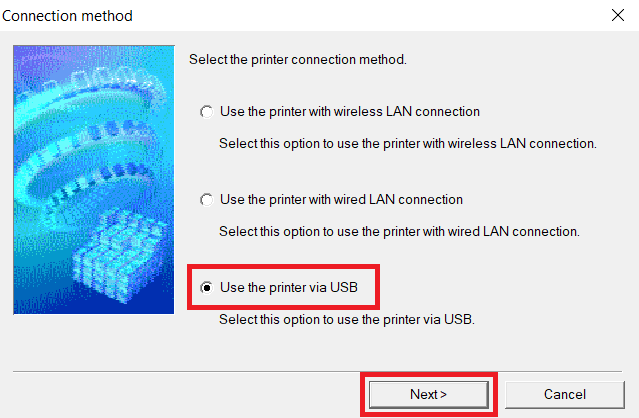Click the wired LAN option description text
639x418 pixels.
coord(399,231)
